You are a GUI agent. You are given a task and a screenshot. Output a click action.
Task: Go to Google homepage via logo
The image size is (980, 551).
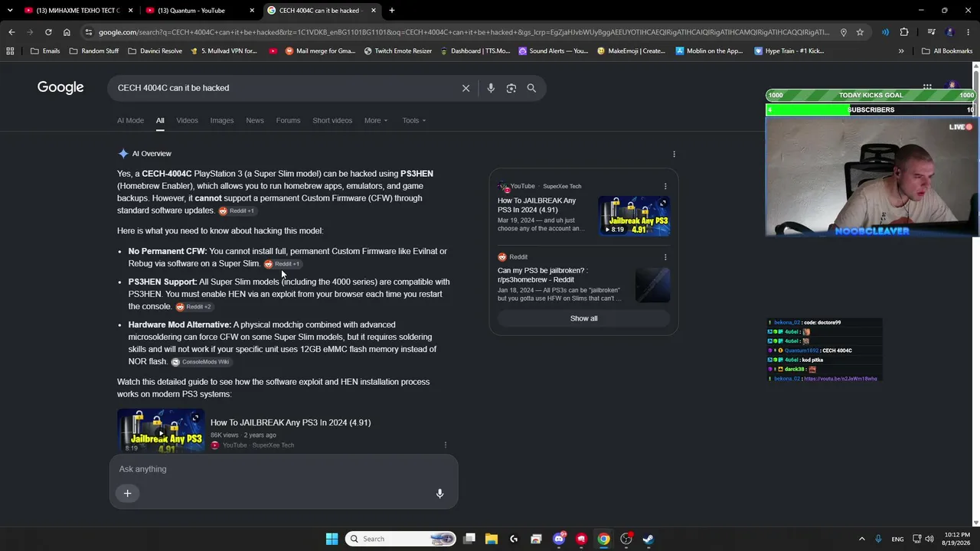(x=60, y=87)
